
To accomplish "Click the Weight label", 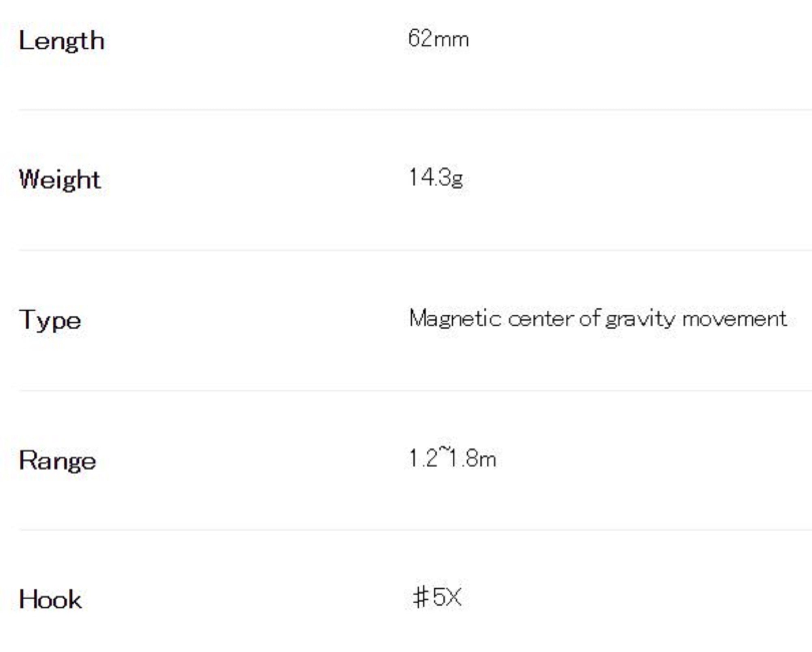I will 60,180.
